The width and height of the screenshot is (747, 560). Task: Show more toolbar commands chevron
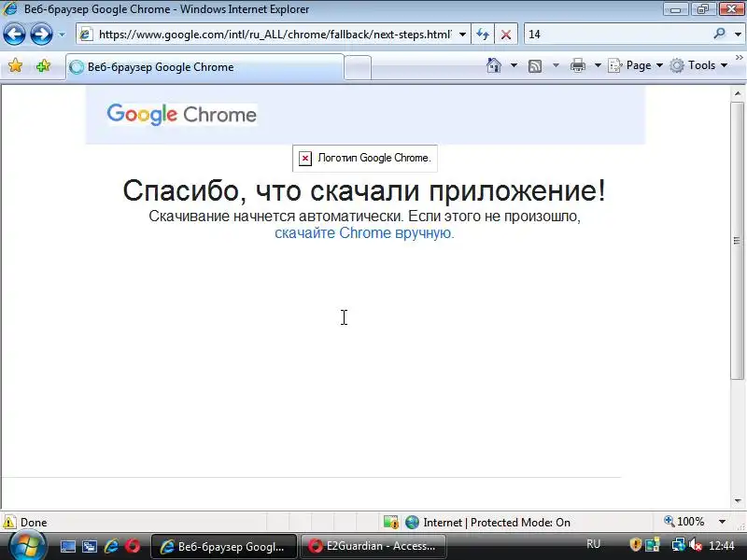pos(740,58)
